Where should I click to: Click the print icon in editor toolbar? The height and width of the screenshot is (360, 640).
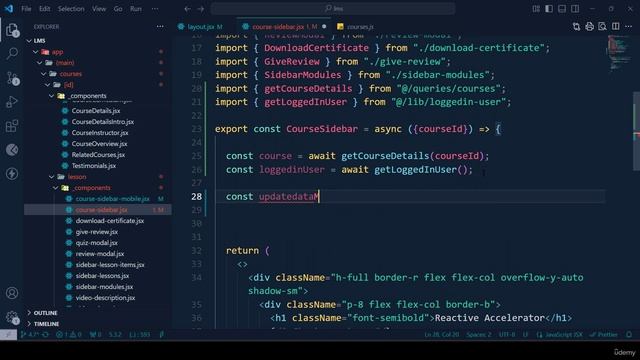[589, 27]
